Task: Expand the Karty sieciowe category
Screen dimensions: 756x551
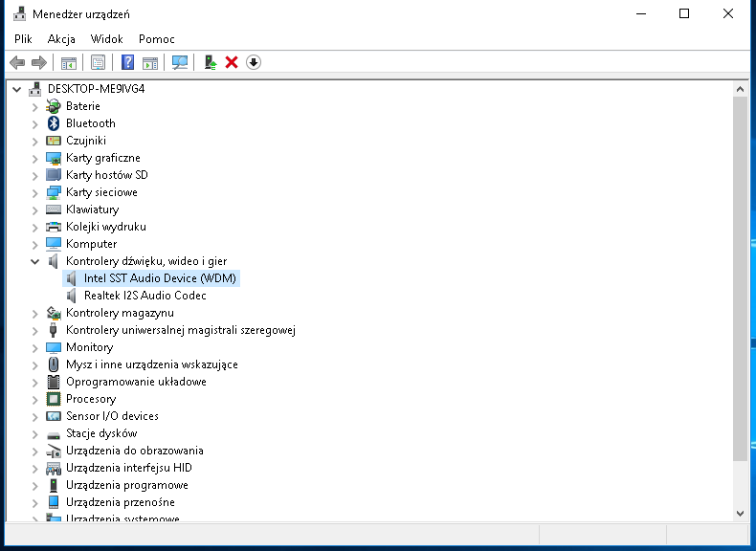Action: pyautogui.click(x=34, y=193)
